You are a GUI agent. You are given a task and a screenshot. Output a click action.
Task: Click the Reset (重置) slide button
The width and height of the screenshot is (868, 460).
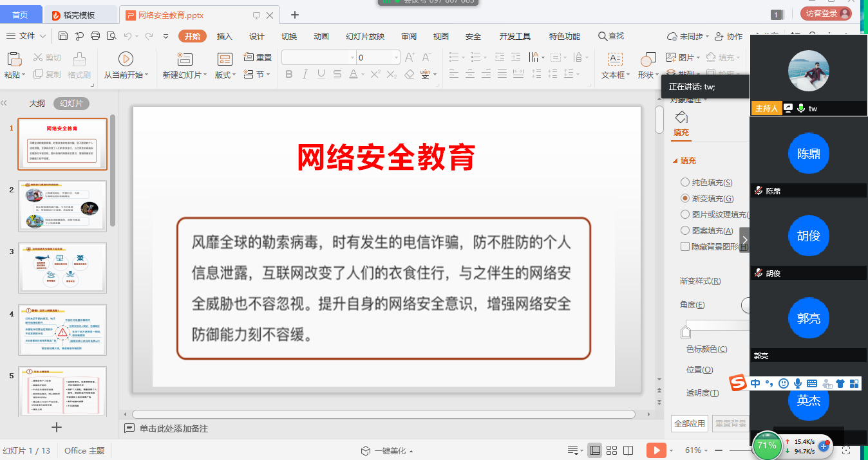click(258, 57)
